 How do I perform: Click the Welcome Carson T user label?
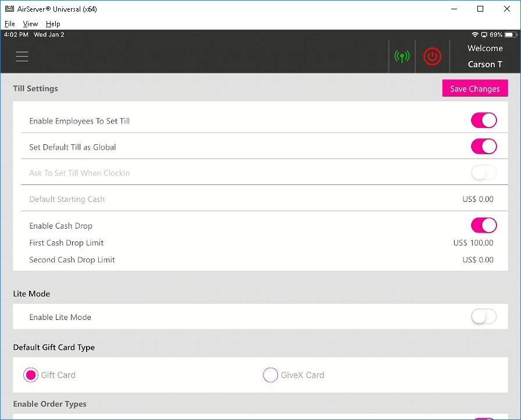(x=485, y=56)
